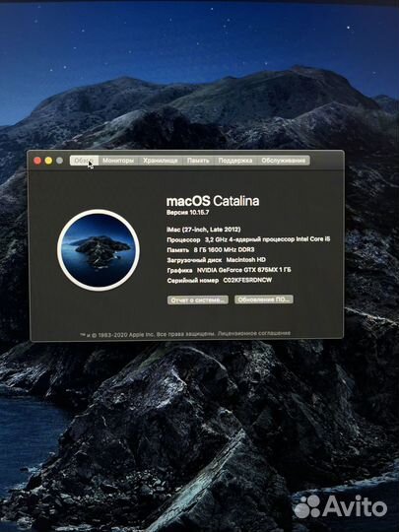The height and width of the screenshot is (532, 399).
Task: Click the Версия 10.15.7 text
Action: click(x=187, y=213)
